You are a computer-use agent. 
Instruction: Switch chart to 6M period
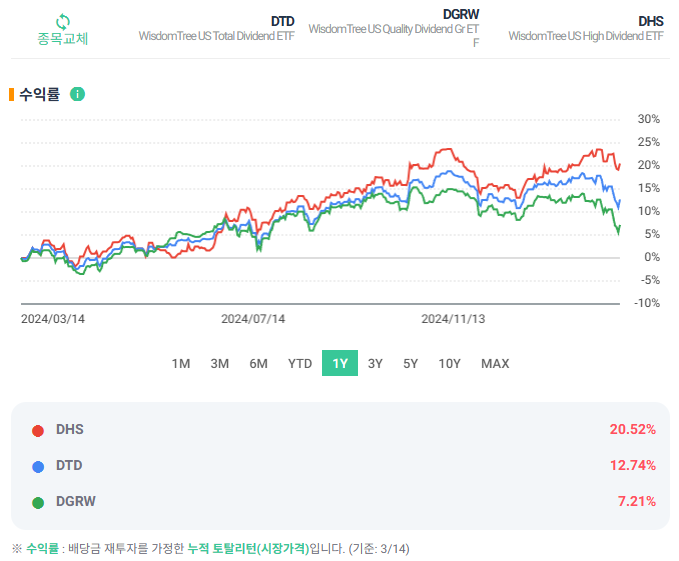[x=259, y=364]
